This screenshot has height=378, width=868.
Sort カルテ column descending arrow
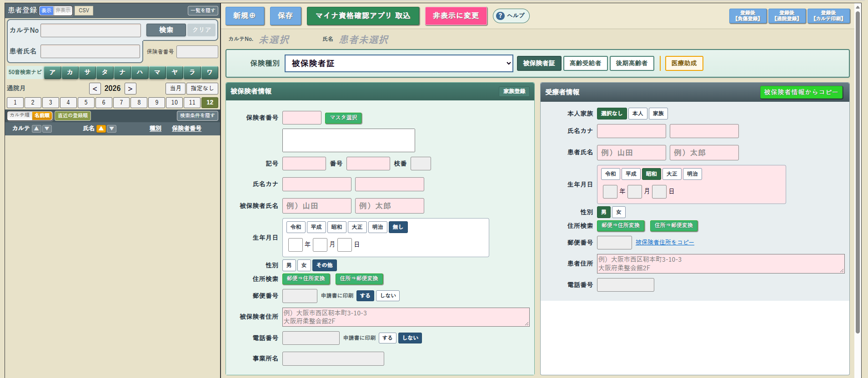pyautogui.click(x=47, y=129)
